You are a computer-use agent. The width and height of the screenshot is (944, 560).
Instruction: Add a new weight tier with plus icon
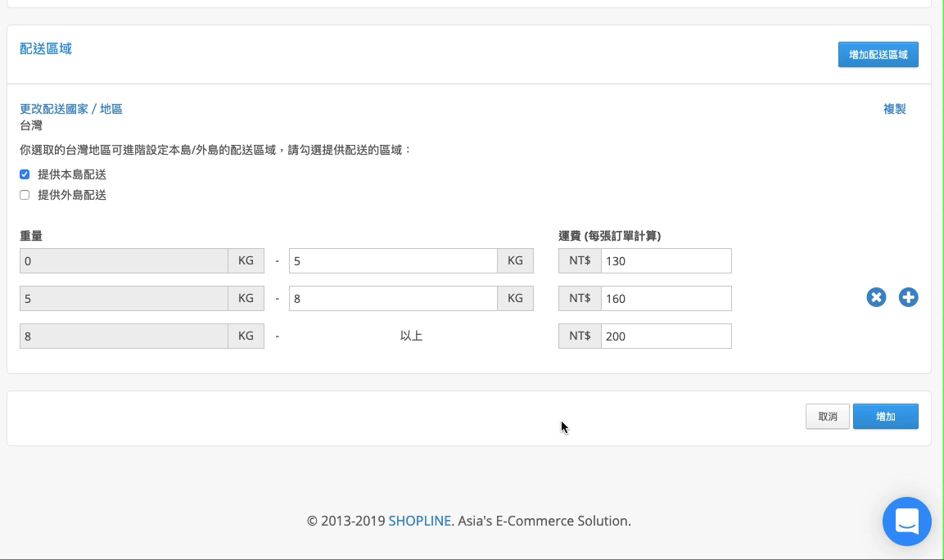pyautogui.click(x=908, y=297)
